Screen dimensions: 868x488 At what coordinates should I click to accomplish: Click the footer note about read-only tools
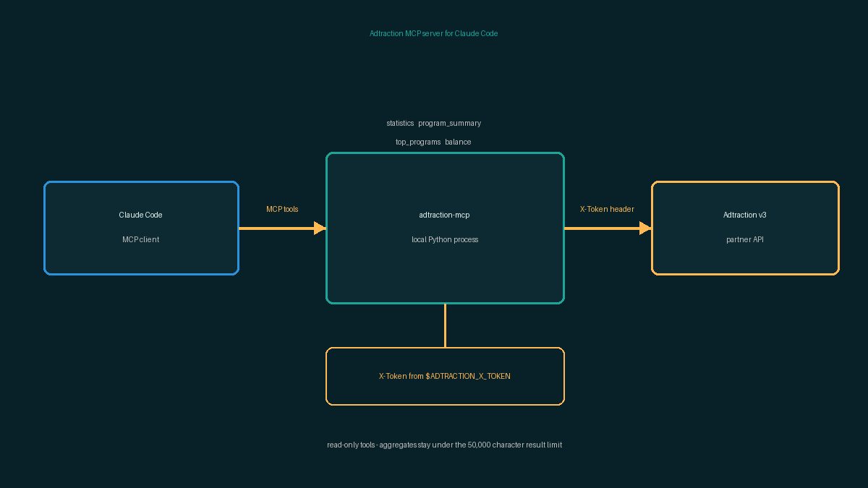coord(444,445)
